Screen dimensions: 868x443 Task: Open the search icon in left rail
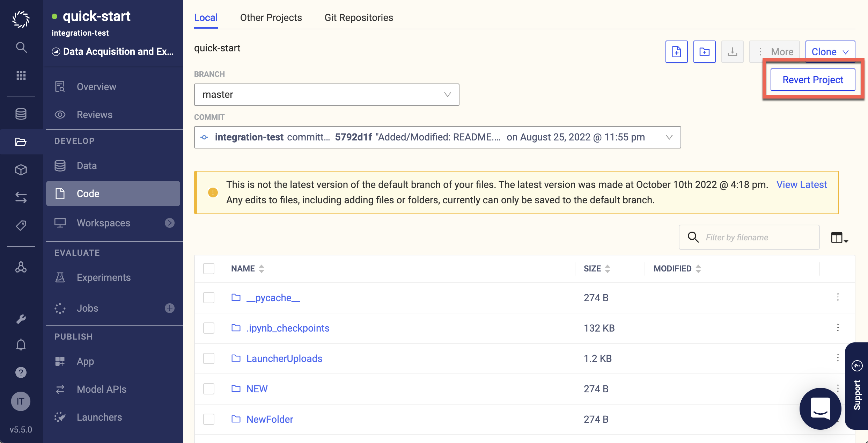point(21,47)
